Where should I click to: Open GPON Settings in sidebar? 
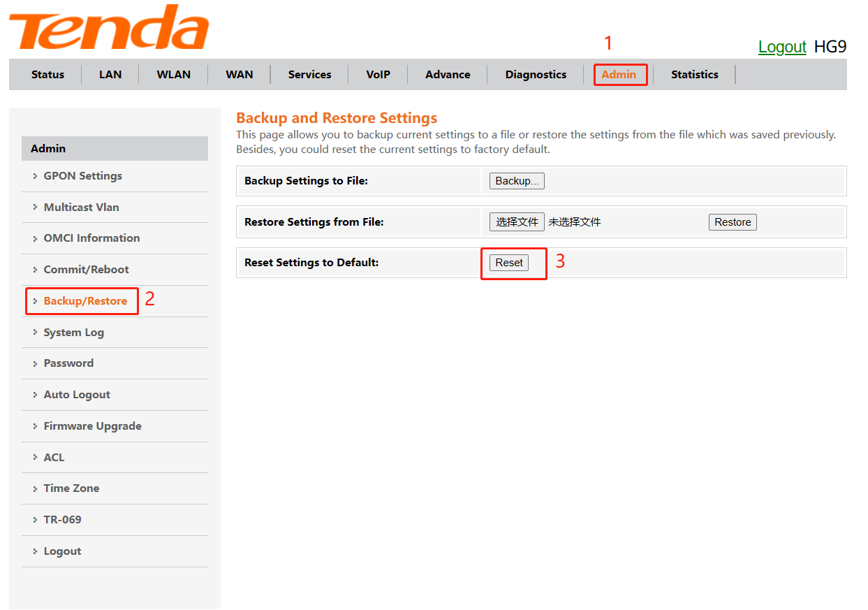(x=82, y=176)
